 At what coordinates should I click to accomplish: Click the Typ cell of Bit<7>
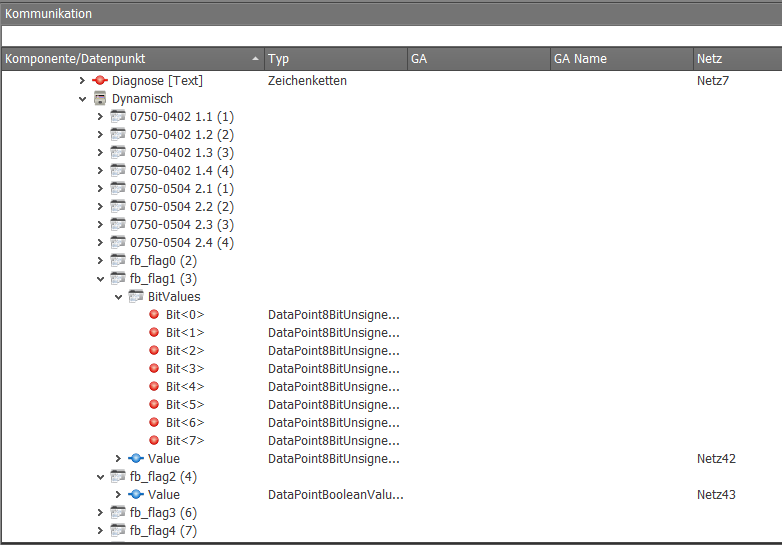tap(334, 440)
